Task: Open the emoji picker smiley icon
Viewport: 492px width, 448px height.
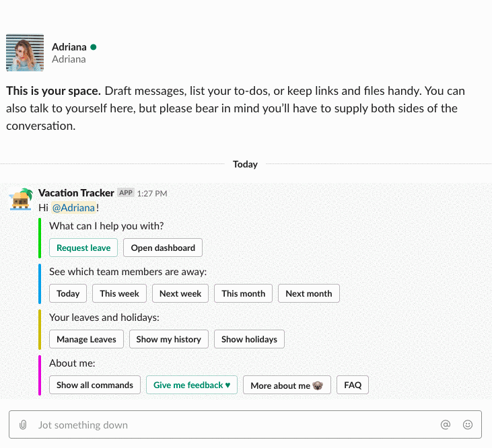Action: (x=468, y=424)
